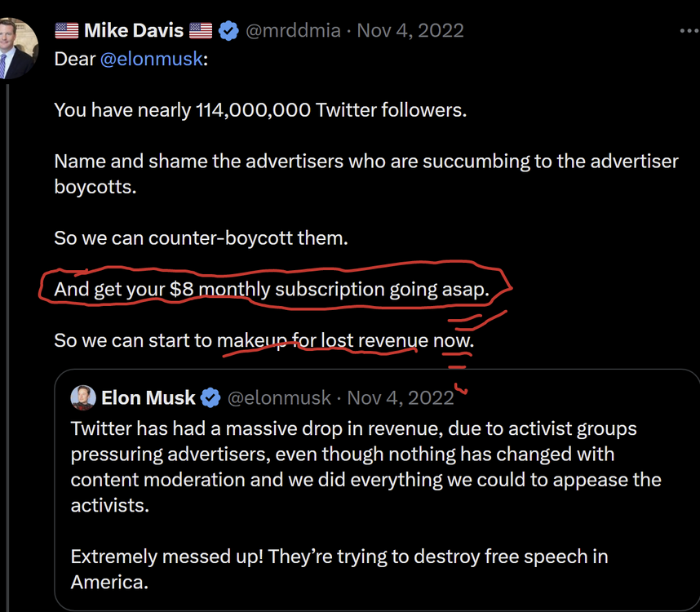The image size is (700, 612).
Task: Open Mike Davis's profile picture
Action: [16, 51]
